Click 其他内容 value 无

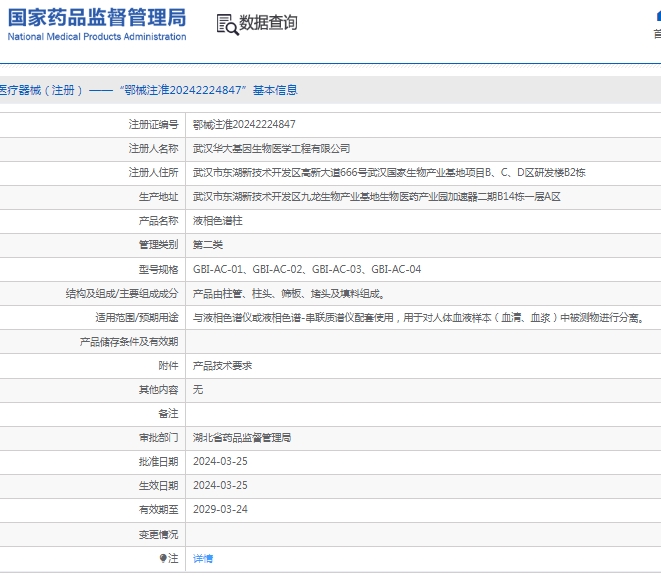coord(198,390)
